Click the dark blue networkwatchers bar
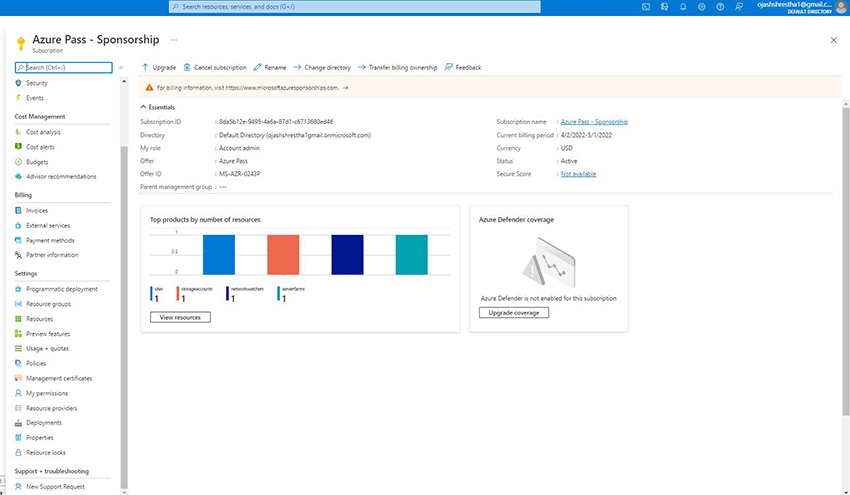 (x=347, y=254)
